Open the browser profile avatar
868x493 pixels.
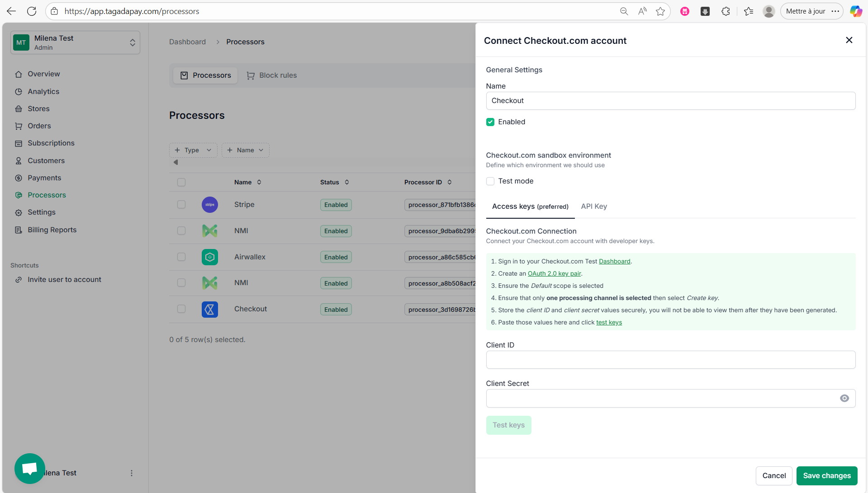[769, 11]
